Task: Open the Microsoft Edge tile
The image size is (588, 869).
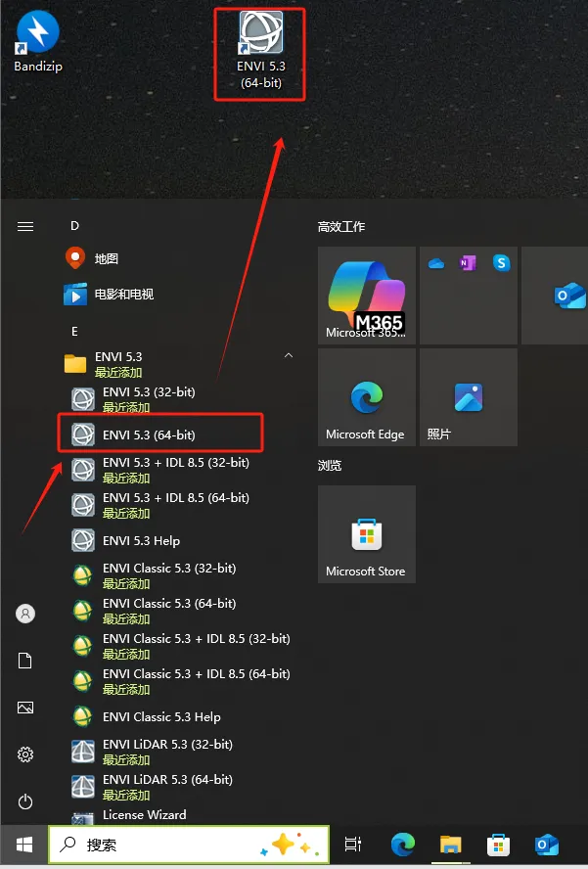Action: click(366, 397)
